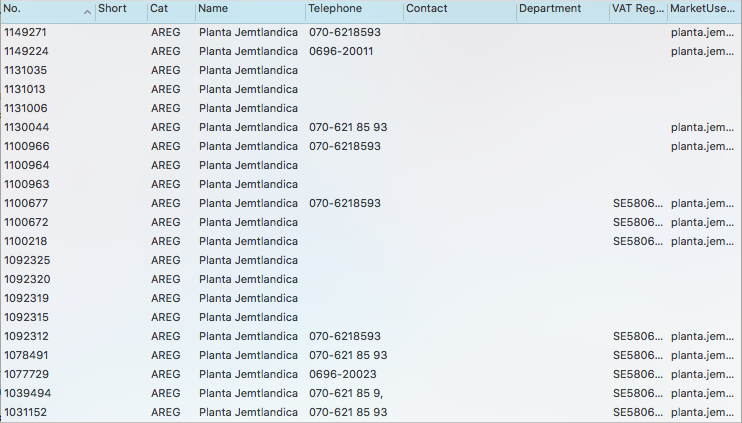Select row number 1100672
The image size is (742, 423).
point(371,222)
